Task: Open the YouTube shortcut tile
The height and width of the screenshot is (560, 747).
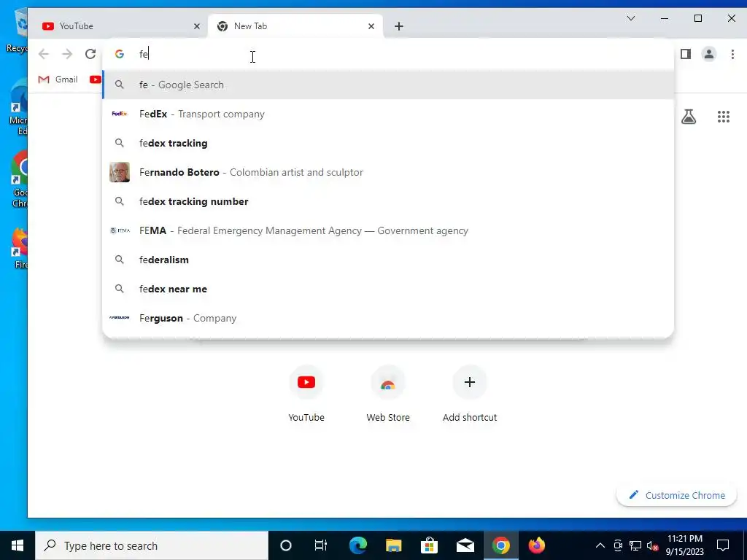Action: click(306, 394)
